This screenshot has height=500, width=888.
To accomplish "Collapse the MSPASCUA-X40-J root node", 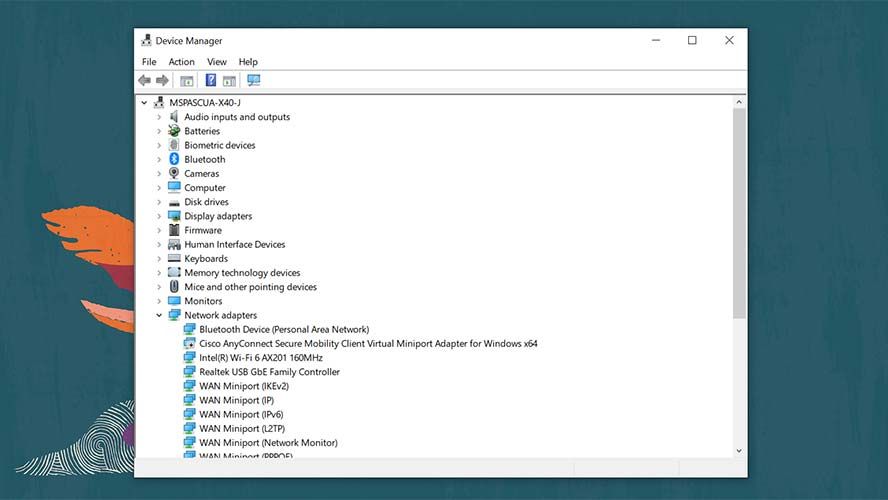I will (x=144, y=102).
